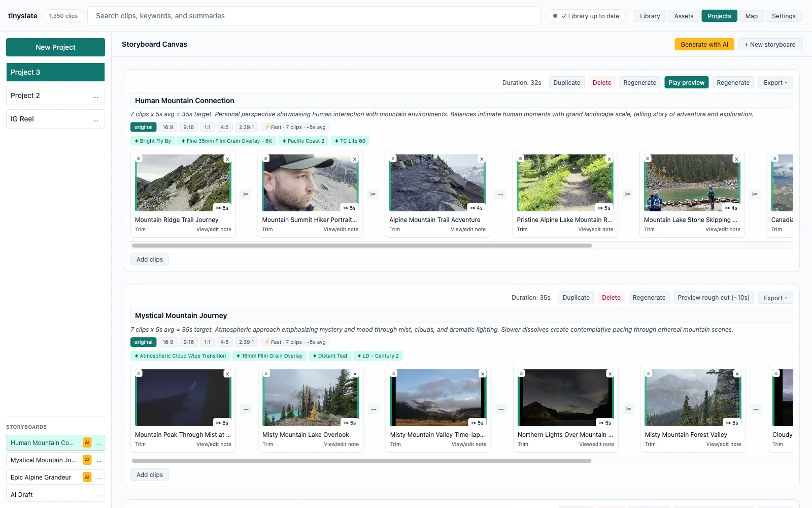Click Generate with AI button

tap(704, 44)
